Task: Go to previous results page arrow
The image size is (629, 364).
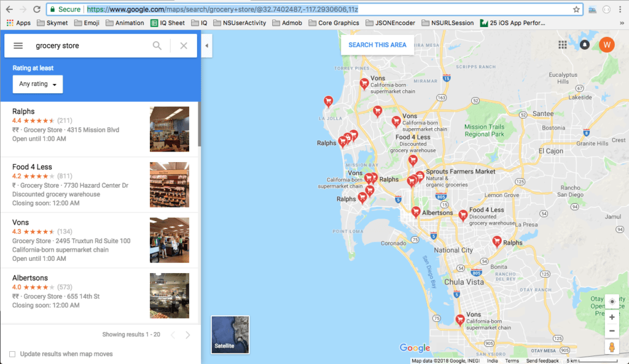Action: pos(173,335)
